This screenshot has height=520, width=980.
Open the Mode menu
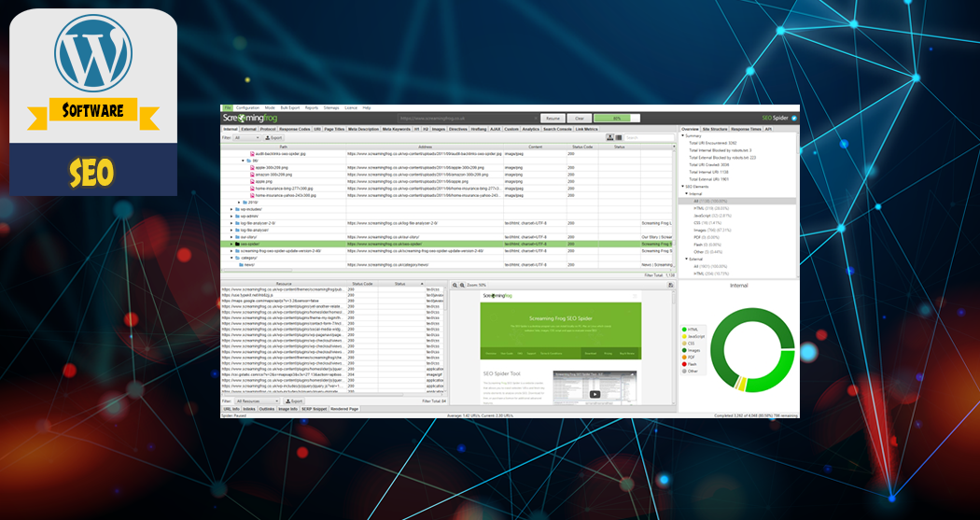tap(270, 107)
